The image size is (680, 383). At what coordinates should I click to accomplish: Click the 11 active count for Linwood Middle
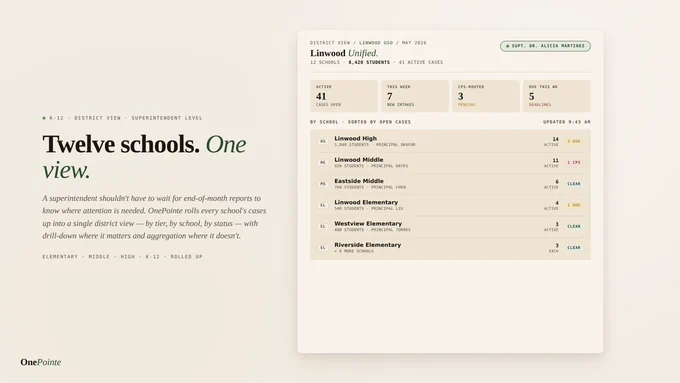[x=552, y=163]
